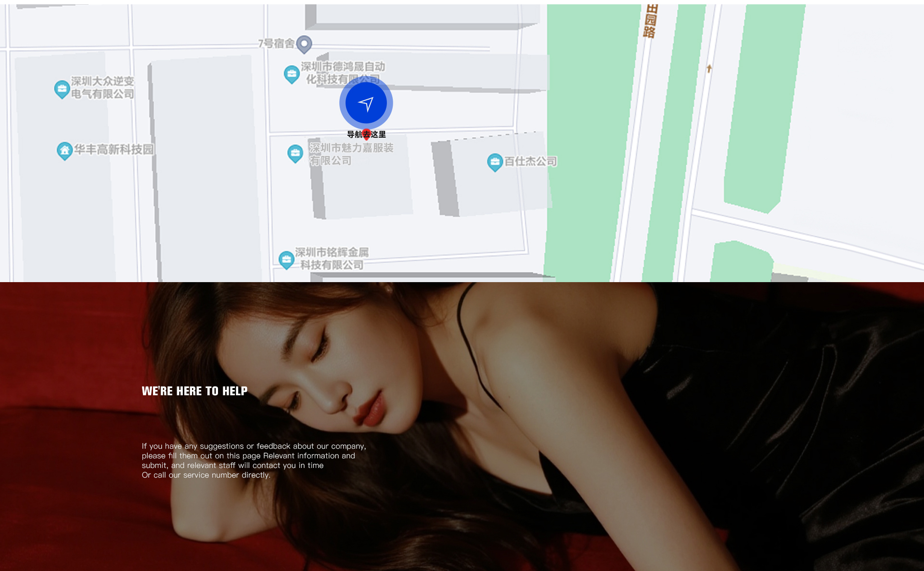Click the feedback suggestions paragraph text
The width and height of the screenshot is (924, 571).
pyautogui.click(x=254, y=460)
